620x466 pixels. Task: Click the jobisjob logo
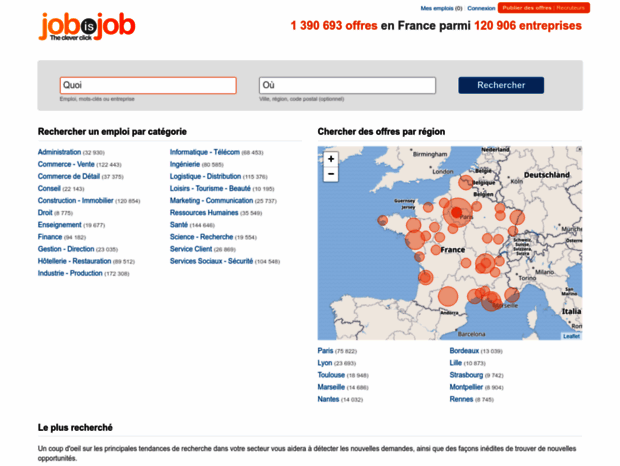[x=87, y=26]
